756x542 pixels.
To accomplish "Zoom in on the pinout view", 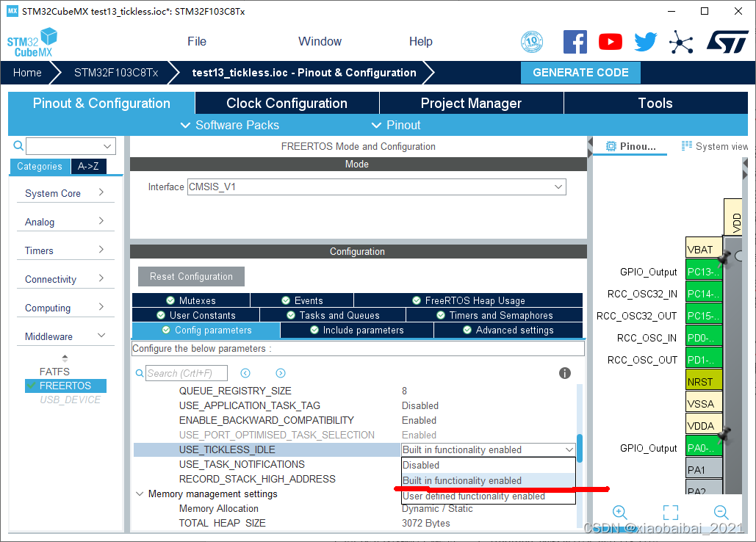I will [x=619, y=512].
